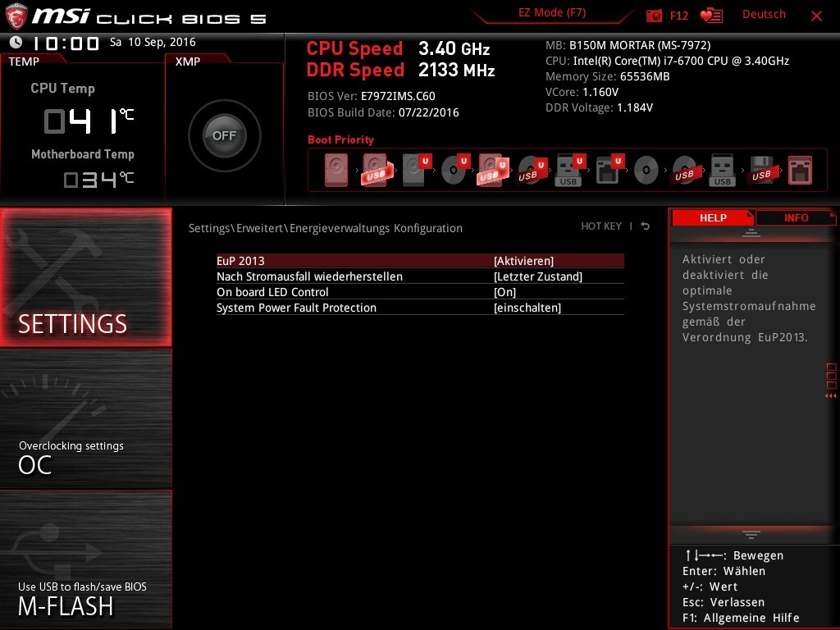Click the F1: Allgemeine Hilfe hint
840x630 pixels.
coord(741,618)
